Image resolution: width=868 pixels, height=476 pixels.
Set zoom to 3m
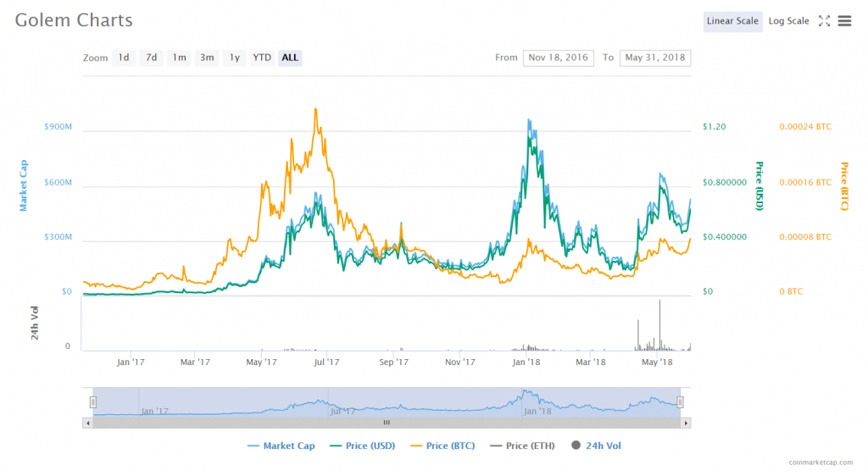(207, 58)
